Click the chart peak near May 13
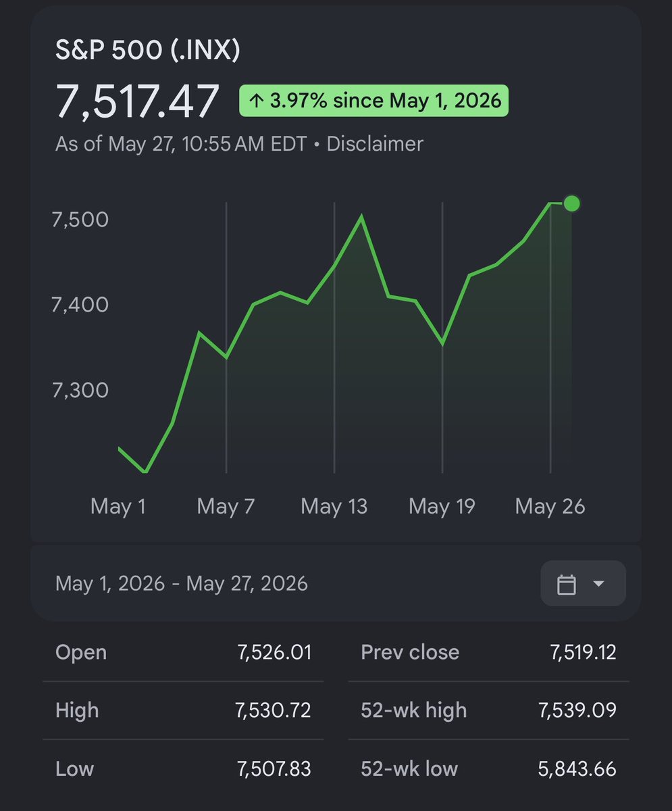 (x=362, y=216)
